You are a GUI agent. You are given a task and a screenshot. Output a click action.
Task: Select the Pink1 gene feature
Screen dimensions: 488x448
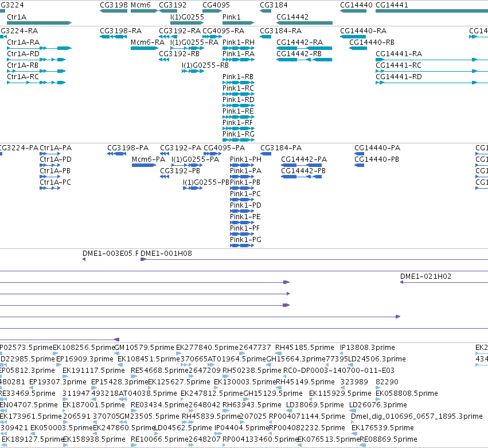tap(239, 23)
